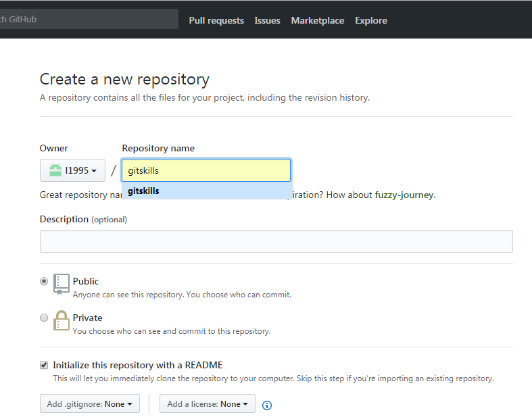The height and width of the screenshot is (419, 532).
Task: Click the Repository name input field
Action: pyautogui.click(x=206, y=171)
